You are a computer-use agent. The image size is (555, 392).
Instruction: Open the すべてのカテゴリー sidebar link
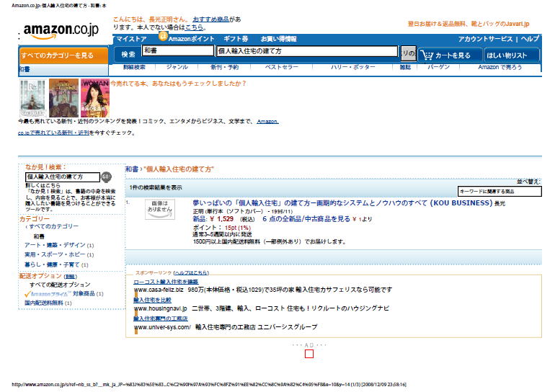click(x=54, y=226)
